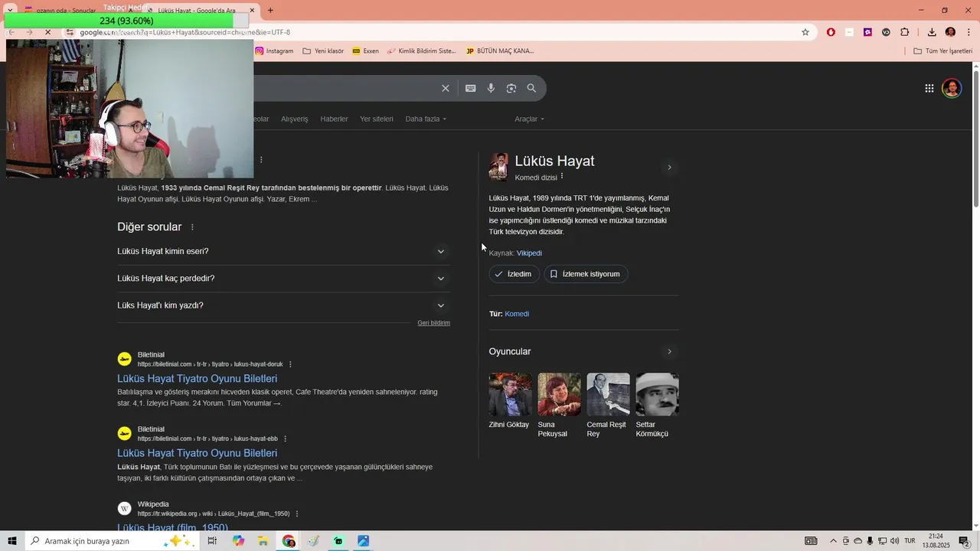Image resolution: width=980 pixels, height=551 pixels.
Task: Open the Google account avatar on the page
Action: pos(952,88)
